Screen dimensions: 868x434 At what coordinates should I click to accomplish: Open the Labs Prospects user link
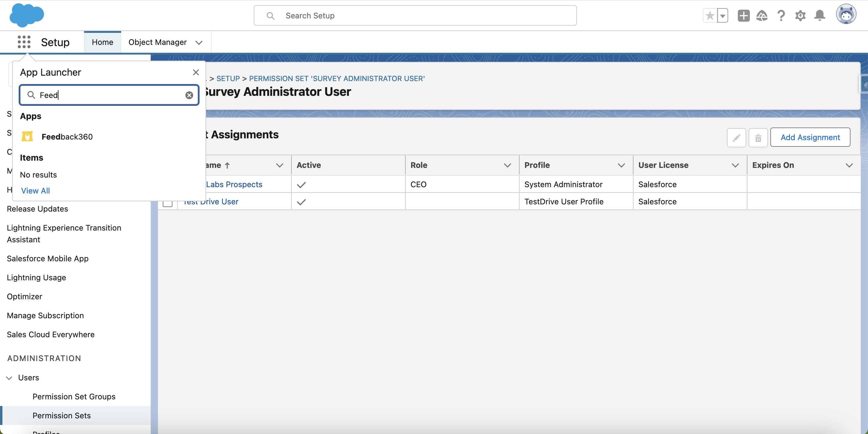point(234,184)
